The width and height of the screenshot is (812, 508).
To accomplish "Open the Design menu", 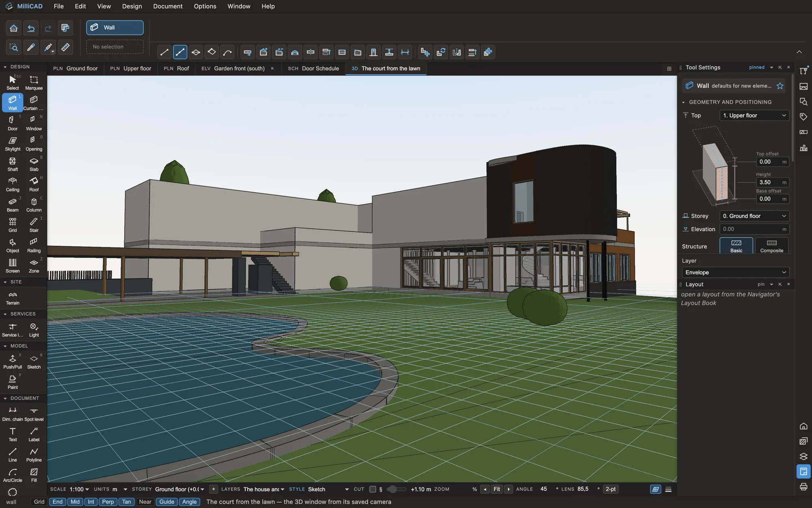I will pos(132,6).
